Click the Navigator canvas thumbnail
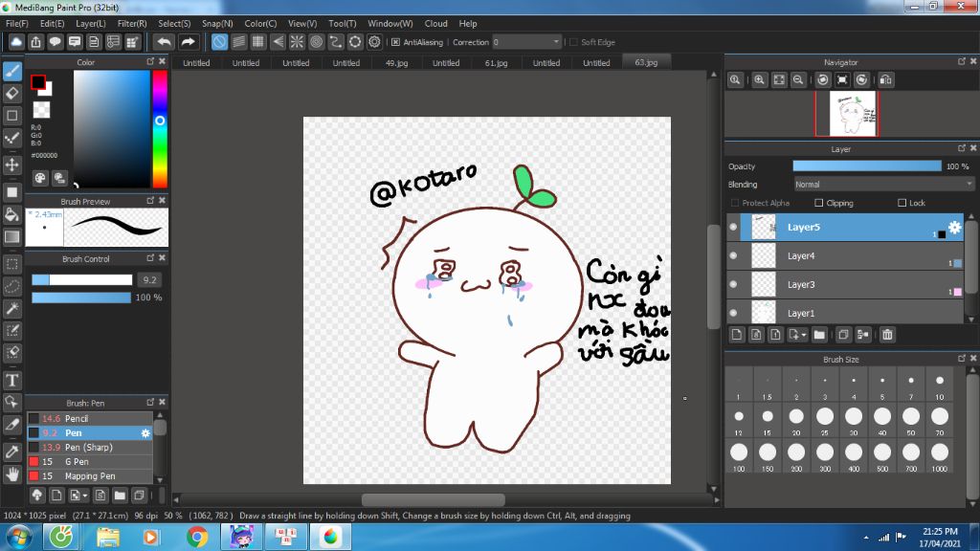This screenshot has height=551, width=980. tap(853, 114)
